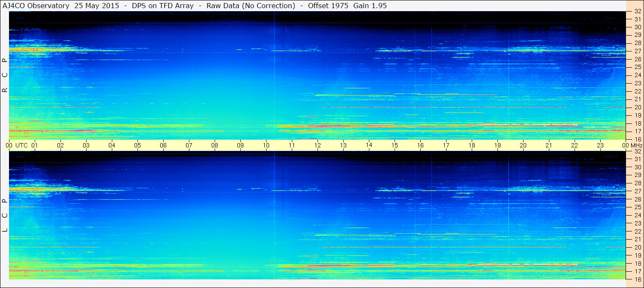Image resolution: width=644 pixels, height=288 pixels.
Task: Select the 23 hour mark on time axis
Action: point(600,145)
